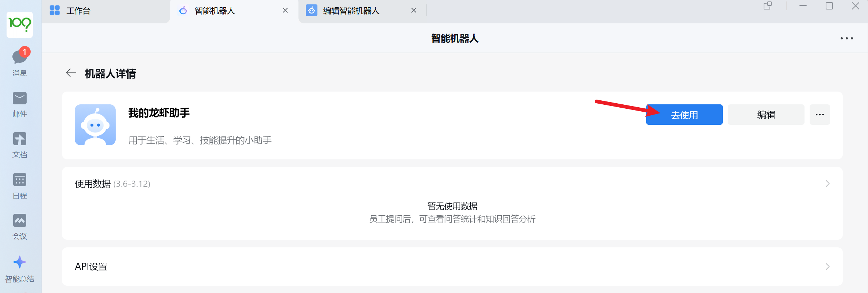This screenshot has width=868, height=293.
Task: Open the 邮件 mail icon
Action: point(20,99)
